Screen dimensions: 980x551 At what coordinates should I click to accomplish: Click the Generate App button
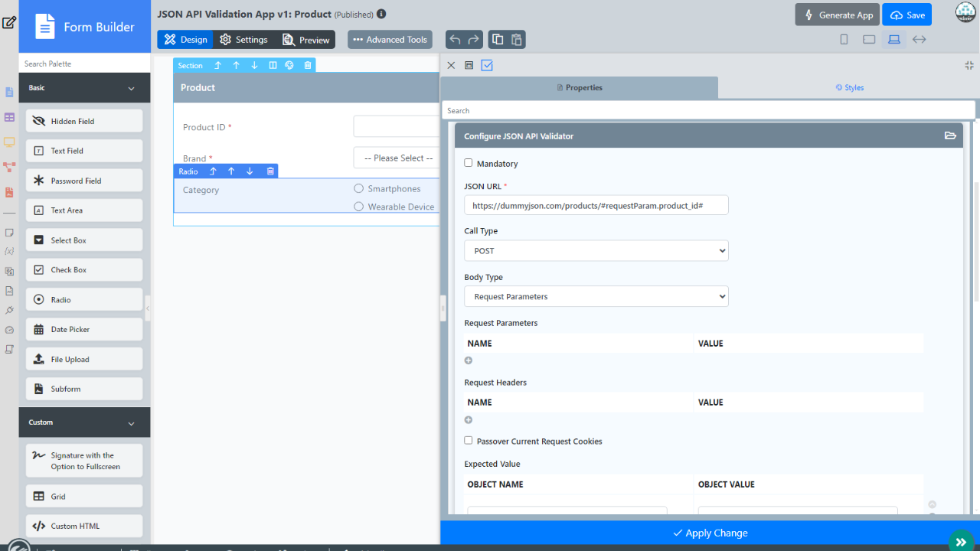click(838, 15)
